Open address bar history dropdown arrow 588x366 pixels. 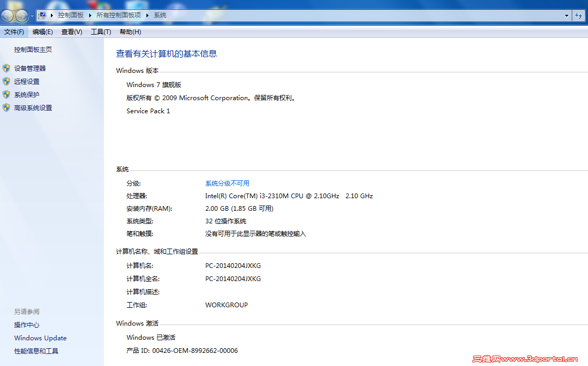(566, 15)
